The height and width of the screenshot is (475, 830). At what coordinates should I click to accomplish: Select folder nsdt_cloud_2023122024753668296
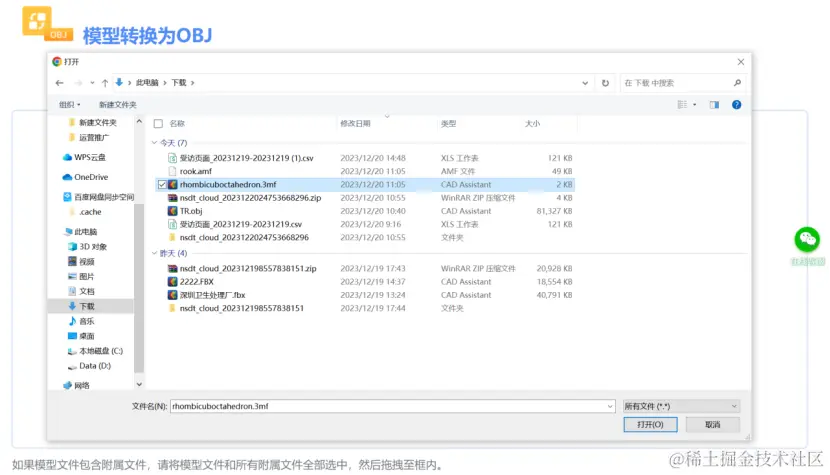point(244,238)
